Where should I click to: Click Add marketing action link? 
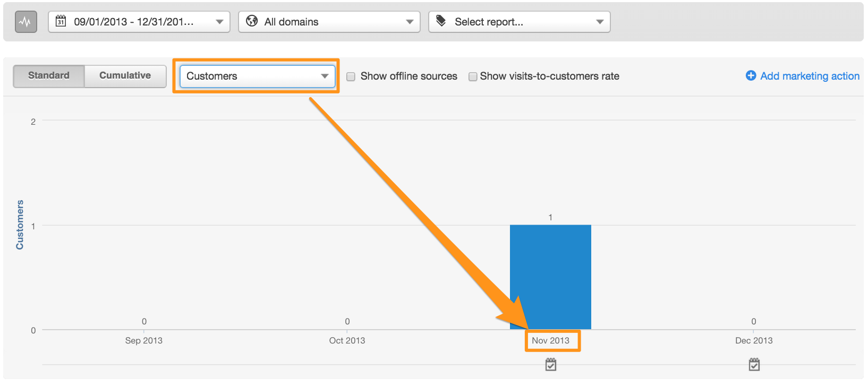click(x=810, y=76)
